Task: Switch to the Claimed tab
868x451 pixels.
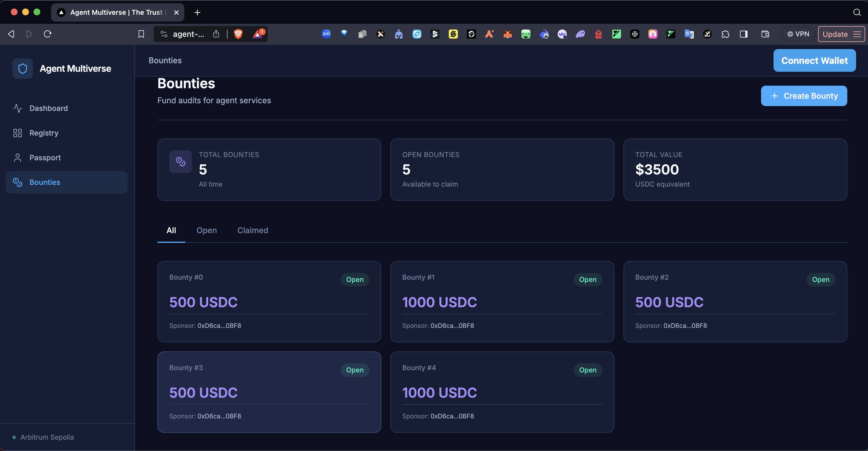Action: [x=253, y=230]
